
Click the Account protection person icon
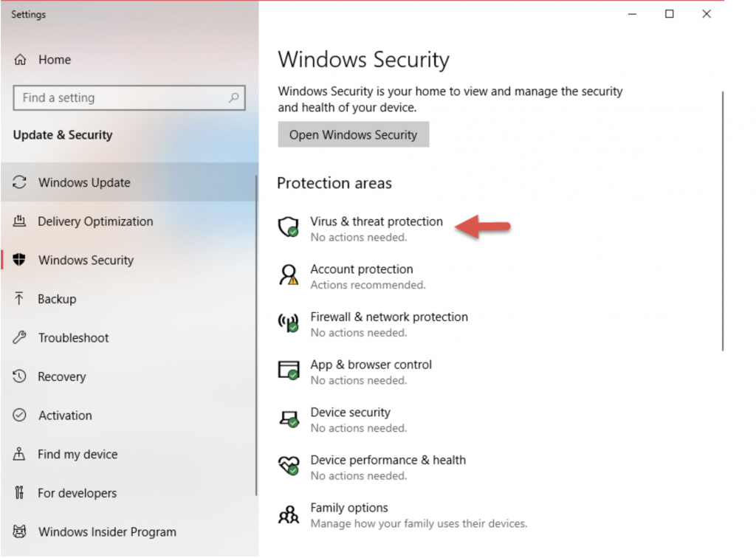pyautogui.click(x=288, y=275)
